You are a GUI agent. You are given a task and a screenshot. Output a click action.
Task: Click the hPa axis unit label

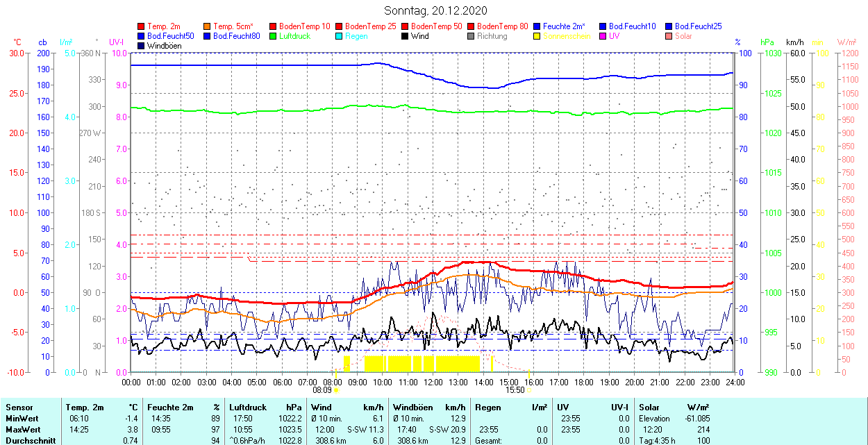click(767, 42)
